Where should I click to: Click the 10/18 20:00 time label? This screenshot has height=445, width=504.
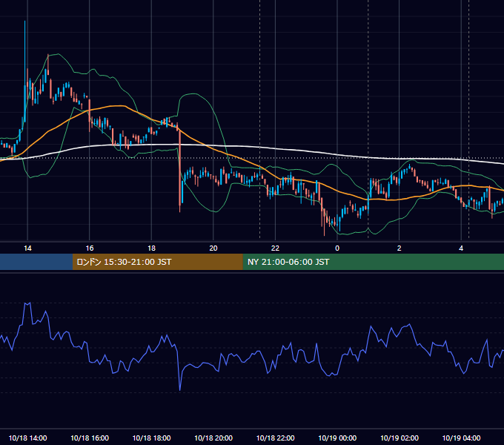point(213,438)
